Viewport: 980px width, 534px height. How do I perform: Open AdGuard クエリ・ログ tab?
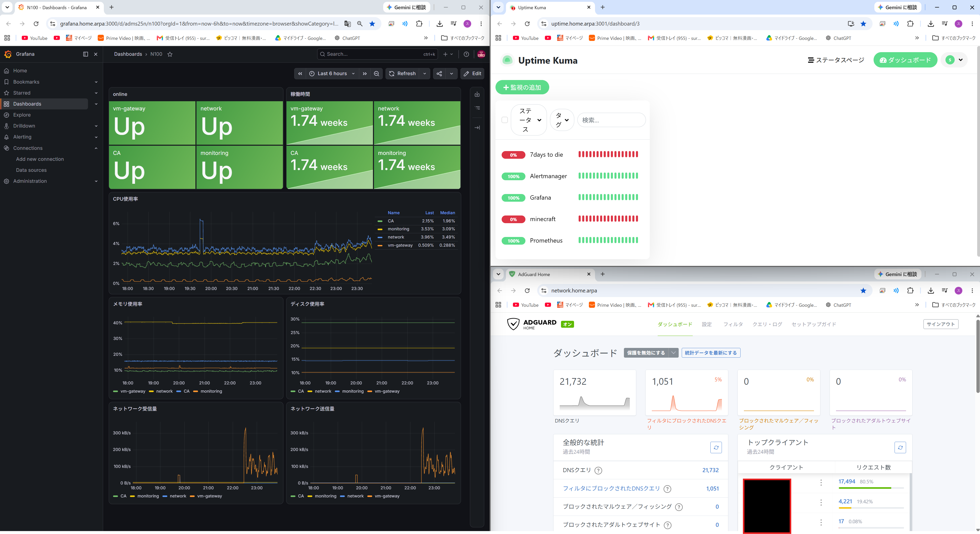767,324
